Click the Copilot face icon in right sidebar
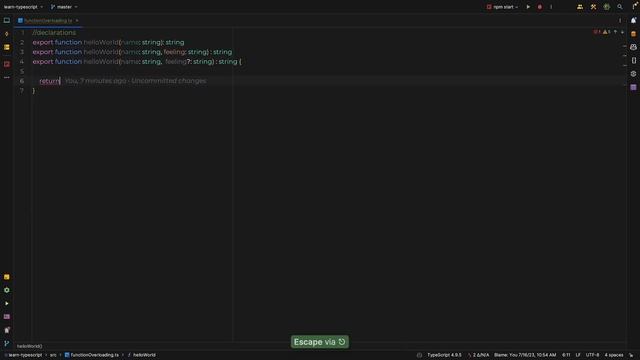The image size is (640, 360). (633, 47)
